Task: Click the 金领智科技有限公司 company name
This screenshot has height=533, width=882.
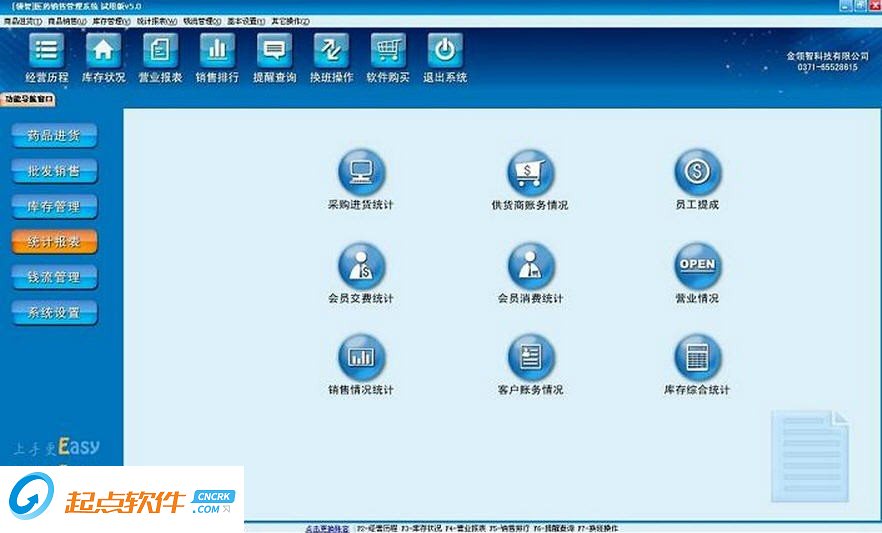Action: click(x=827, y=56)
